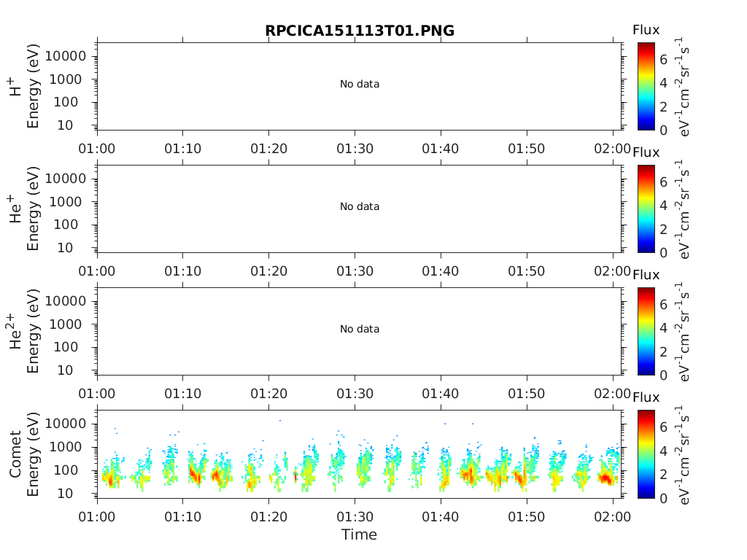Click the Flux label above H+ colorbar

(x=646, y=30)
